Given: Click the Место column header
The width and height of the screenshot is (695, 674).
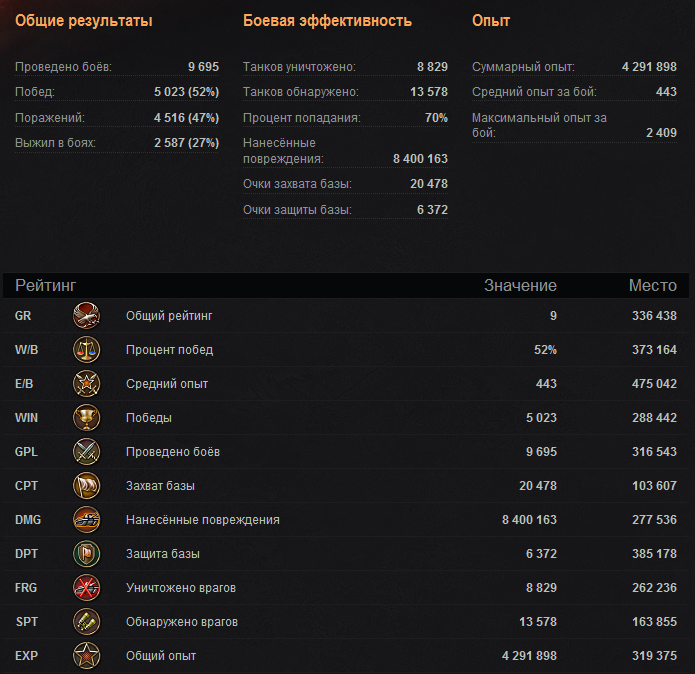Looking at the screenshot, I should tap(652, 286).
